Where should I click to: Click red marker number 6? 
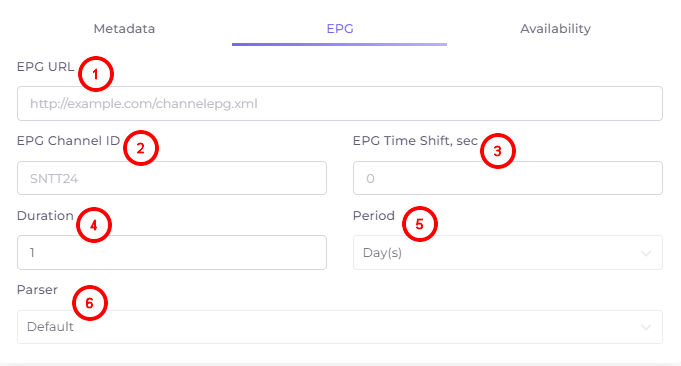[89, 303]
